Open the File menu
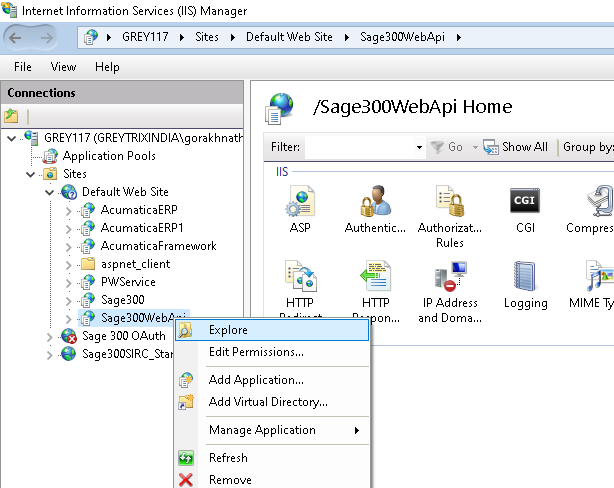The image size is (614, 488). click(23, 67)
